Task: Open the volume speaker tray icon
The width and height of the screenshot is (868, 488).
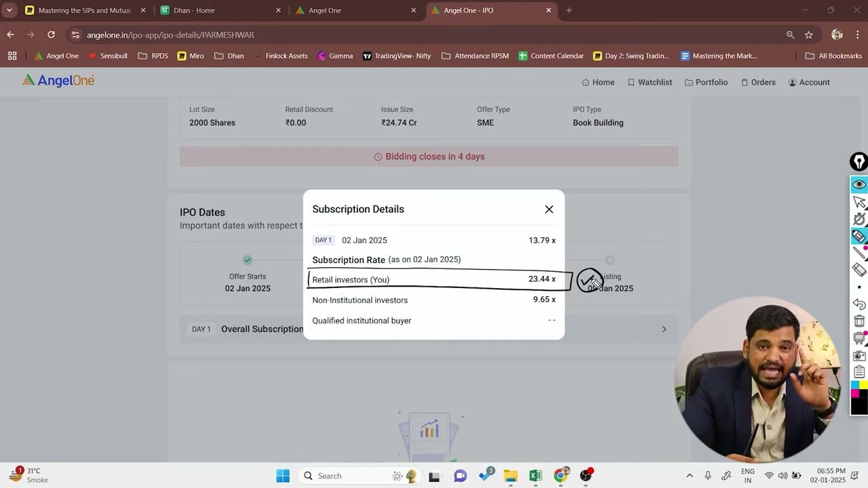Action: (783, 476)
